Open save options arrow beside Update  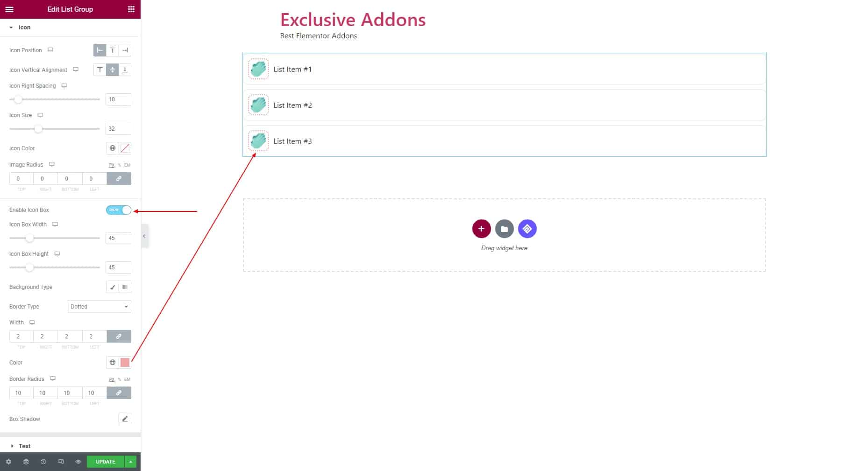(x=131, y=462)
